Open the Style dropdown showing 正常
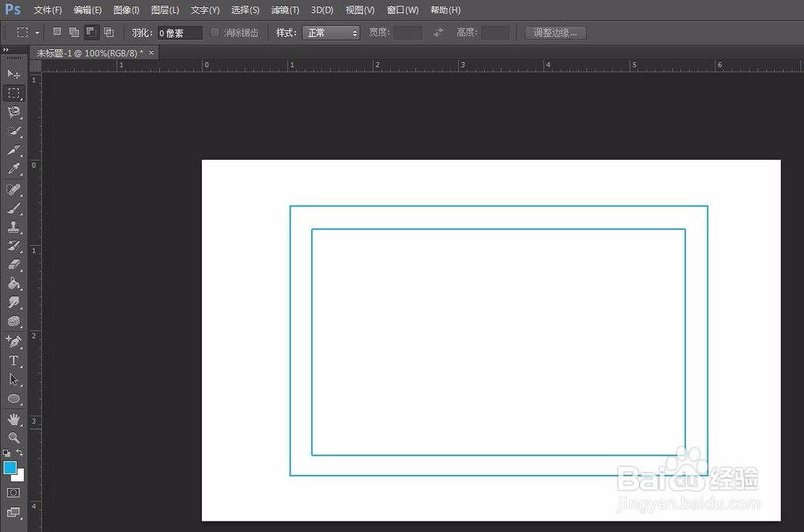The width and height of the screenshot is (804, 532). point(330,33)
